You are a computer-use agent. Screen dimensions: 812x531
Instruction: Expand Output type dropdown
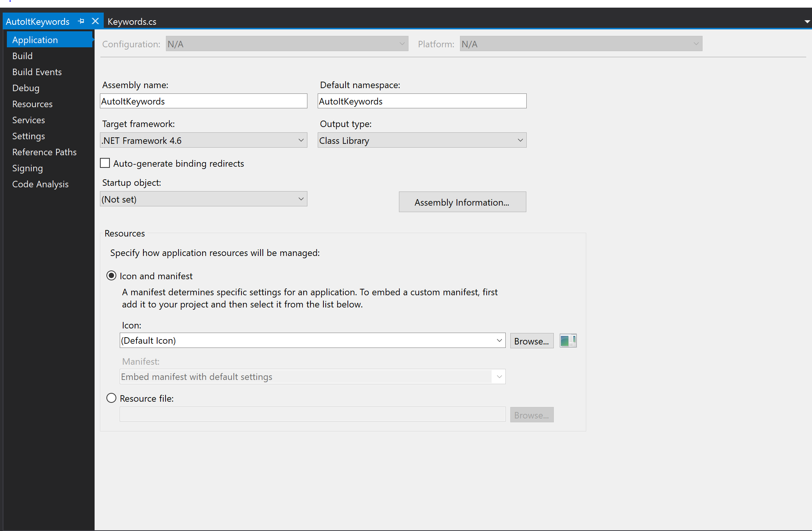click(x=520, y=140)
